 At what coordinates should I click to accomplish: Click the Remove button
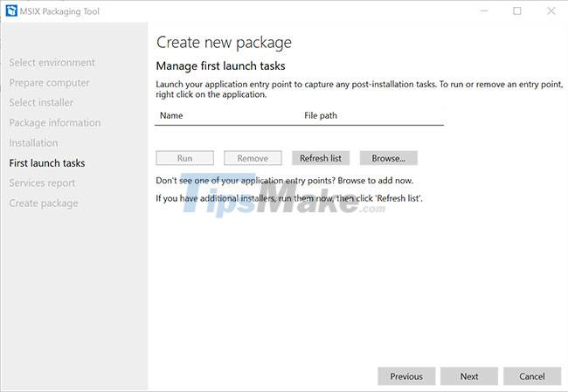click(x=253, y=158)
